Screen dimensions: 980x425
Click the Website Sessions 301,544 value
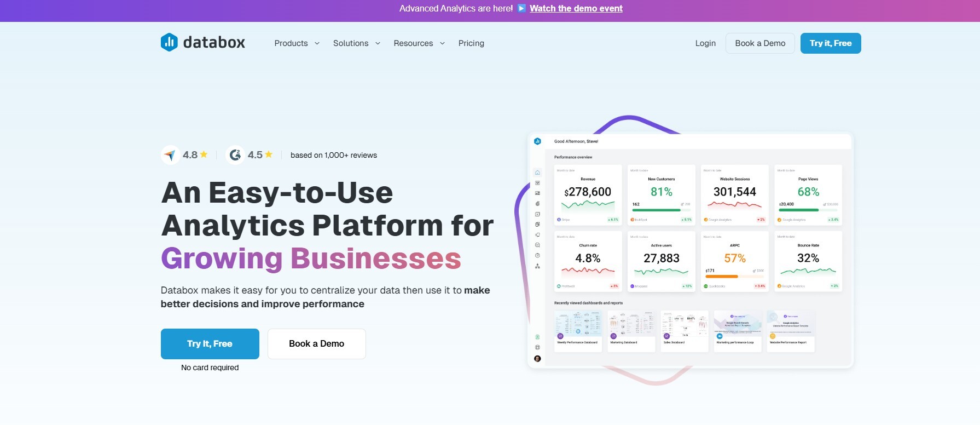coord(735,192)
